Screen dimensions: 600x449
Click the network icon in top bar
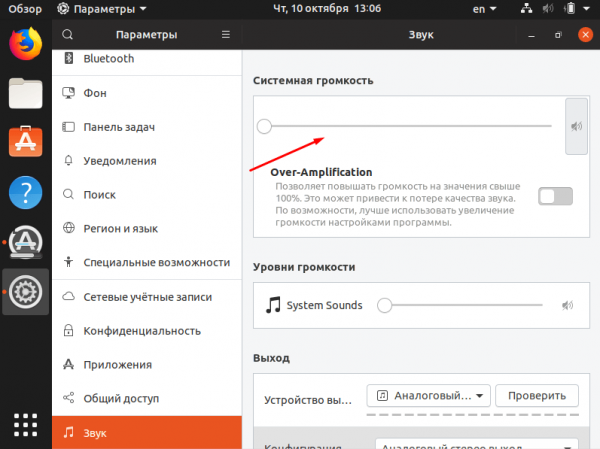coord(527,8)
